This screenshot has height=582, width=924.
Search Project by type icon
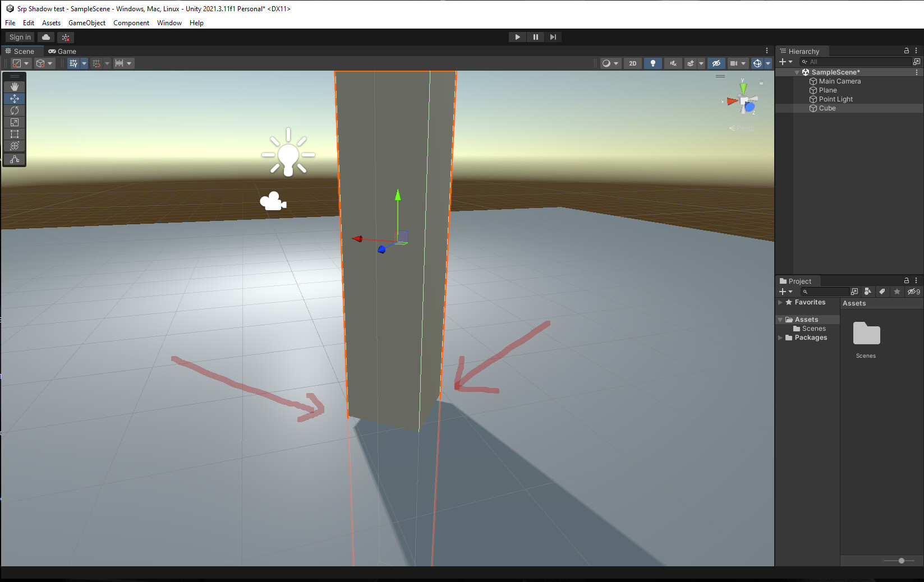(x=868, y=292)
